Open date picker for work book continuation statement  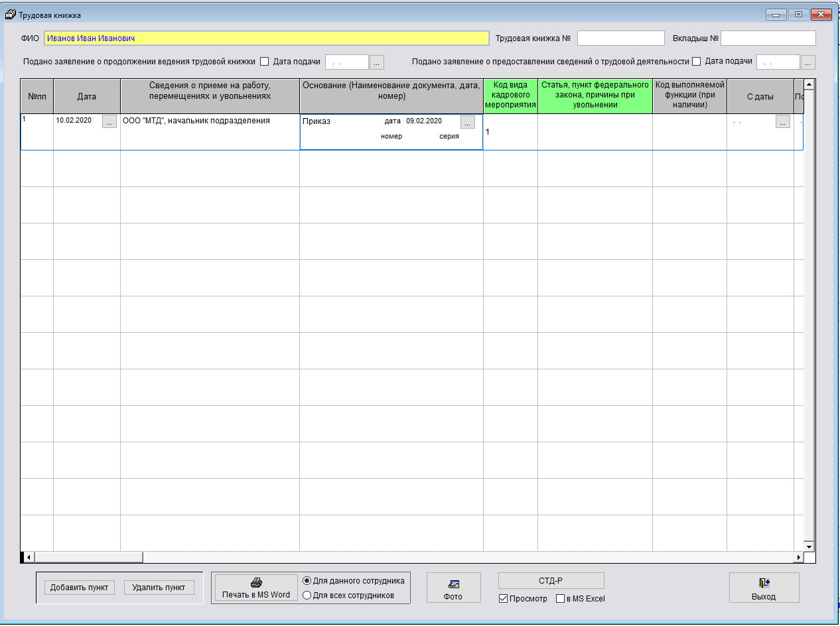pos(377,62)
